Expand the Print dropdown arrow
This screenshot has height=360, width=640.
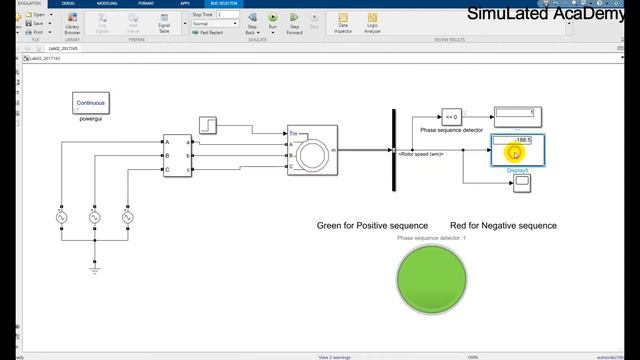coord(50,32)
